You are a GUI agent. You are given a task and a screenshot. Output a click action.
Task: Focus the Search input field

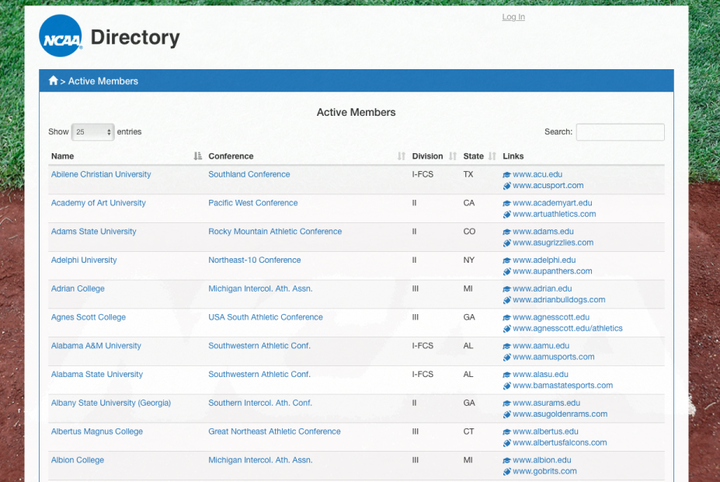click(x=620, y=132)
